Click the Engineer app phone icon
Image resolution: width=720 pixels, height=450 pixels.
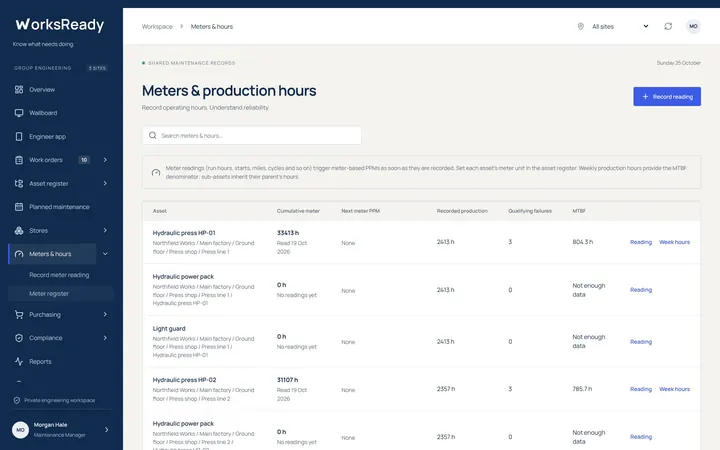19,136
